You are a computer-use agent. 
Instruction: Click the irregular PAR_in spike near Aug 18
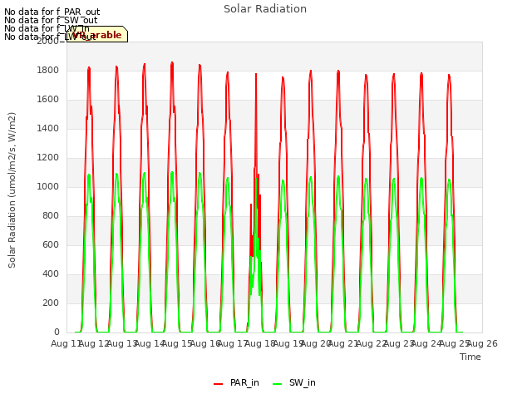tap(256, 76)
